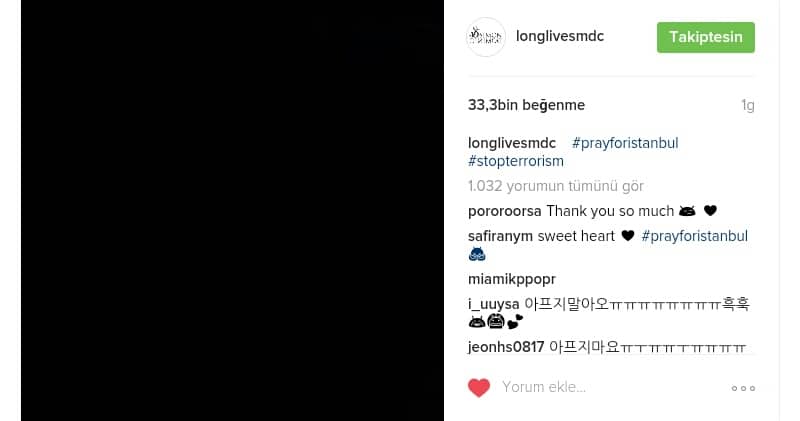800x421 pixels.
Task: Open the three-dots more options menu
Action: tap(743, 388)
